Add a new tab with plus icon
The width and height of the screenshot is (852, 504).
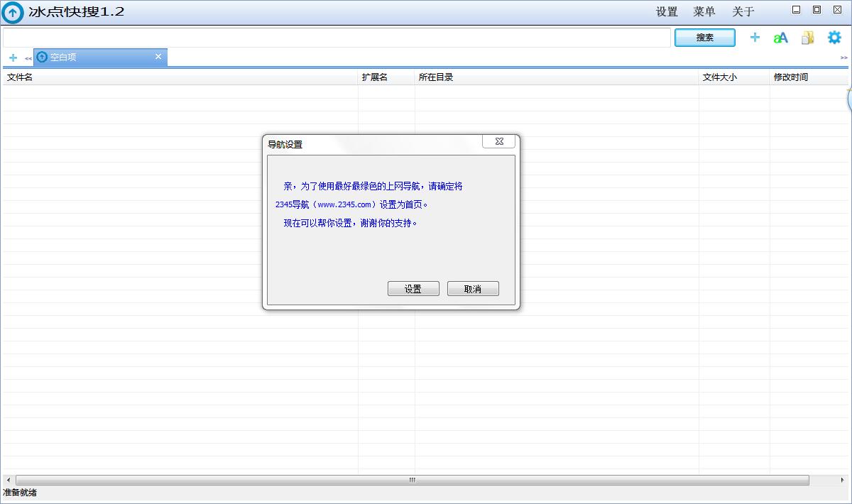(13, 57)
